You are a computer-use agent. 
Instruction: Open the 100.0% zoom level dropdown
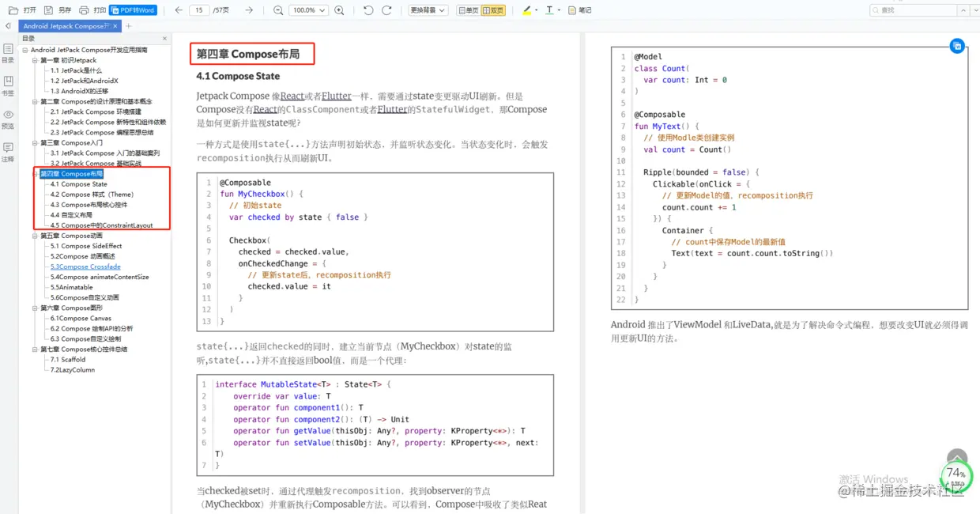pyautogui.click(x=309, y=10)
